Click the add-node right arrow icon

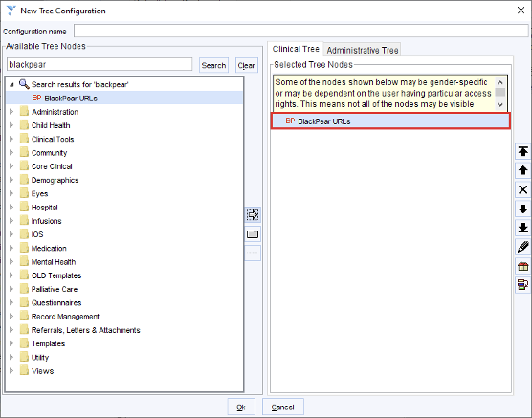253,215
